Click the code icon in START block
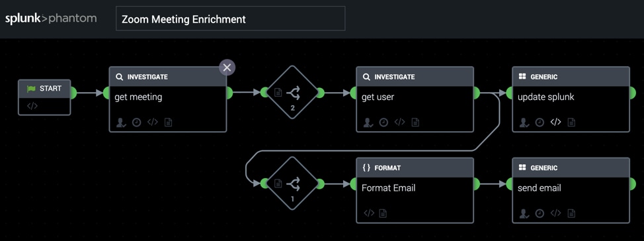 (x=32, y=106)
